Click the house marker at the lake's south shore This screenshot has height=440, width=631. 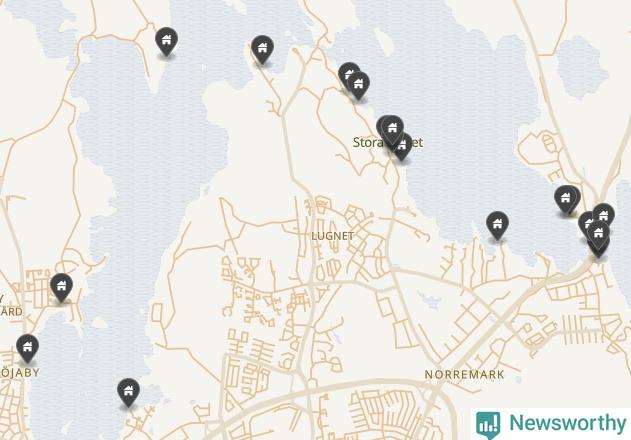[128, 392]
